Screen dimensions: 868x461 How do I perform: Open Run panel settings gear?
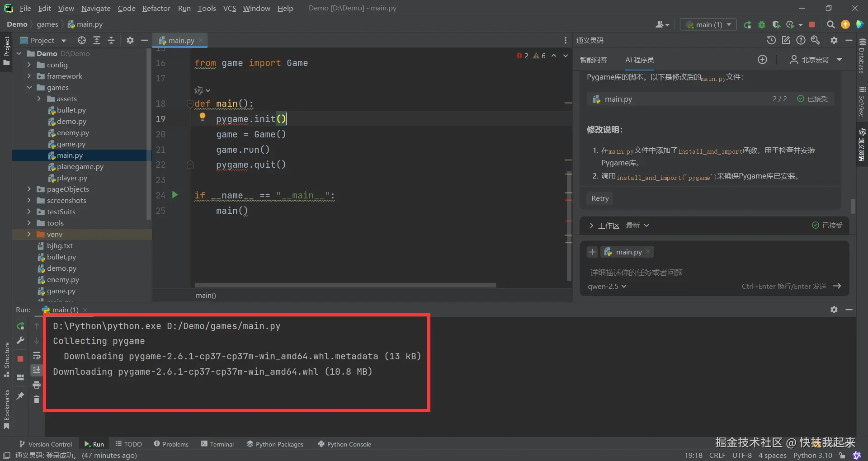(834, 310)
